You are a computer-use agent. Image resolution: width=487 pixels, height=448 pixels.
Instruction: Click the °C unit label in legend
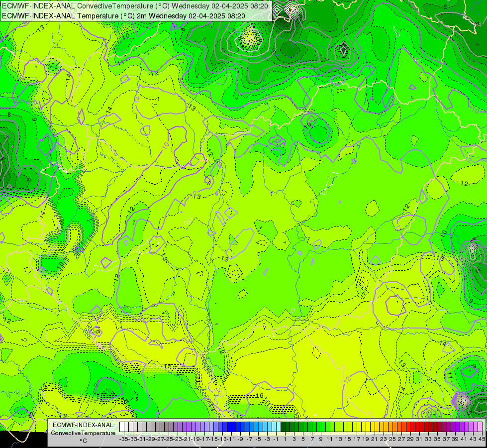83,441
